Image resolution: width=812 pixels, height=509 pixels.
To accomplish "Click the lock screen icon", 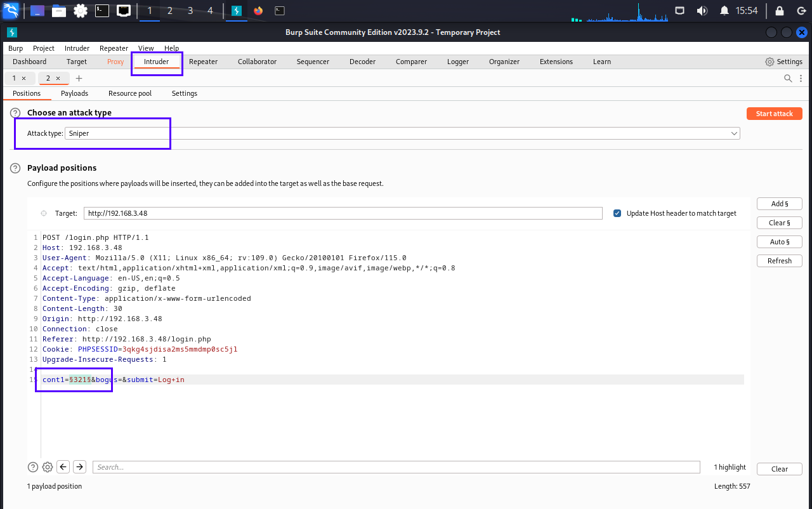I will [x=780, y=11].
